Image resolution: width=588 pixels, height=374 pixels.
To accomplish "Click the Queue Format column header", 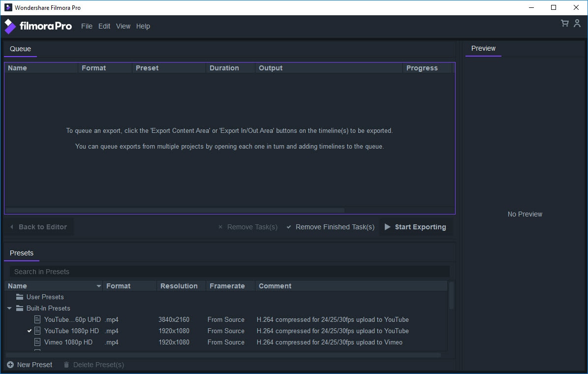I will (105, 68).
